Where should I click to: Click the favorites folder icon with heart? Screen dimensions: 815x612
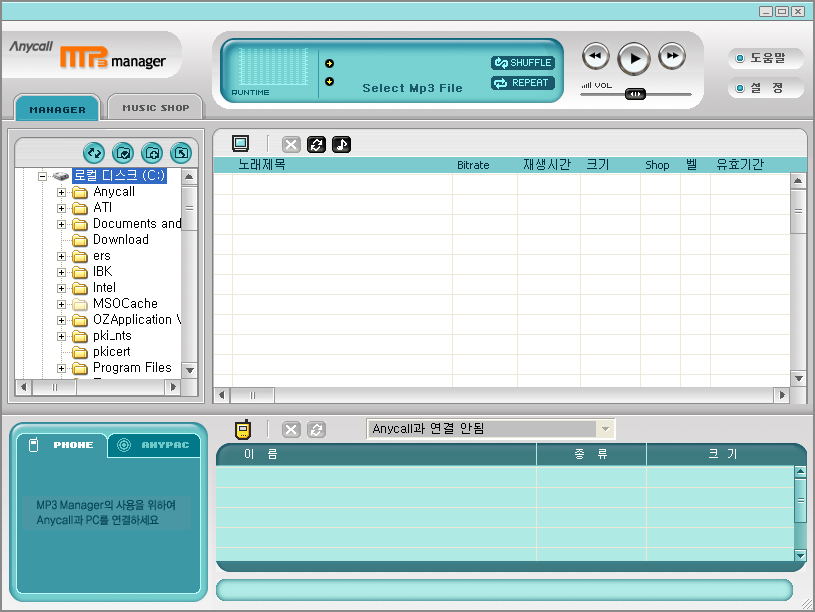(x=123, y=153)
